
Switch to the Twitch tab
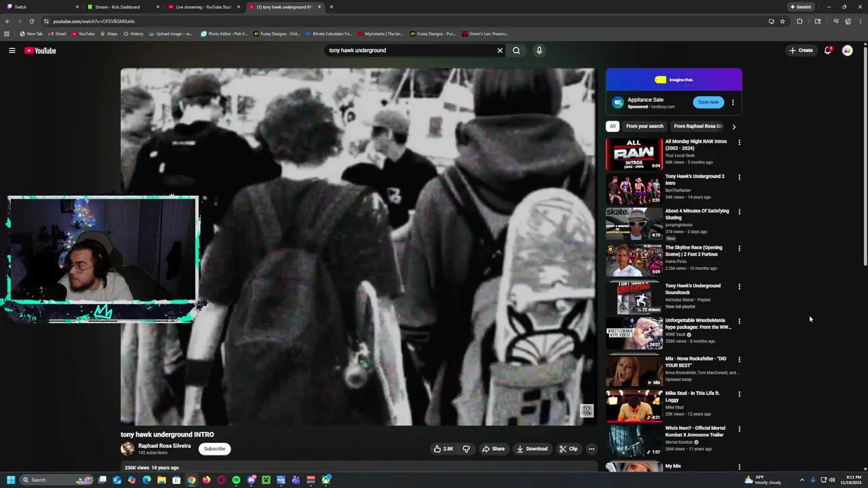pyautogui.click(x=41, y=7)
